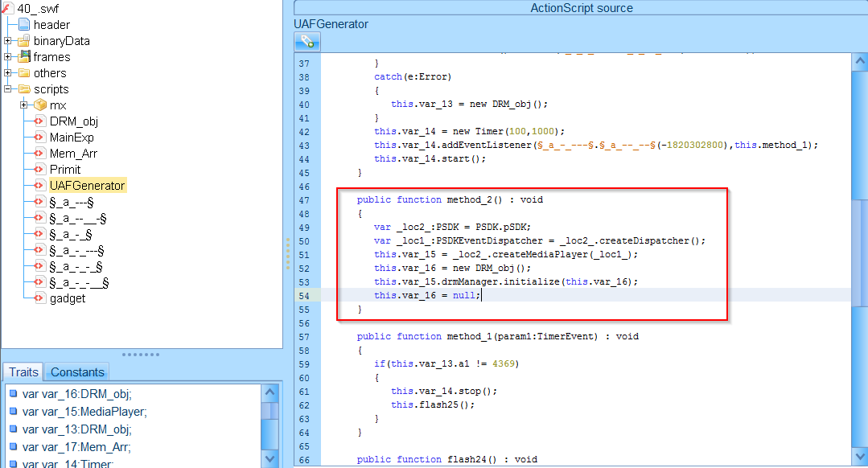
Task: Click the Flash icon beside 40_.swf
Action: tap(7, 8)
